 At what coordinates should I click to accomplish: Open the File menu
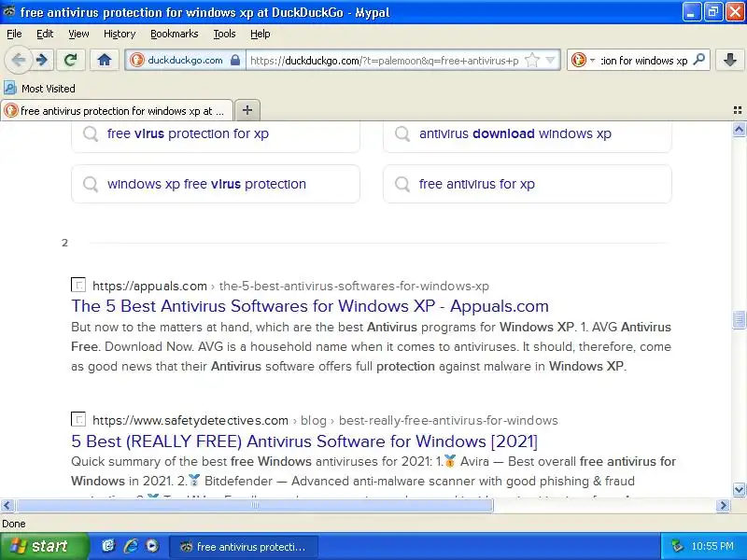[x=14, y=34]
